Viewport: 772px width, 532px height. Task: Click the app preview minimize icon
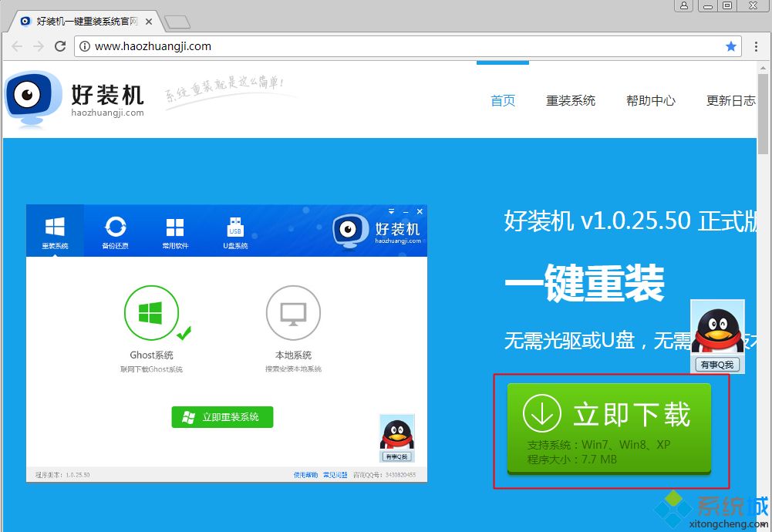click(x=406, y=211)
